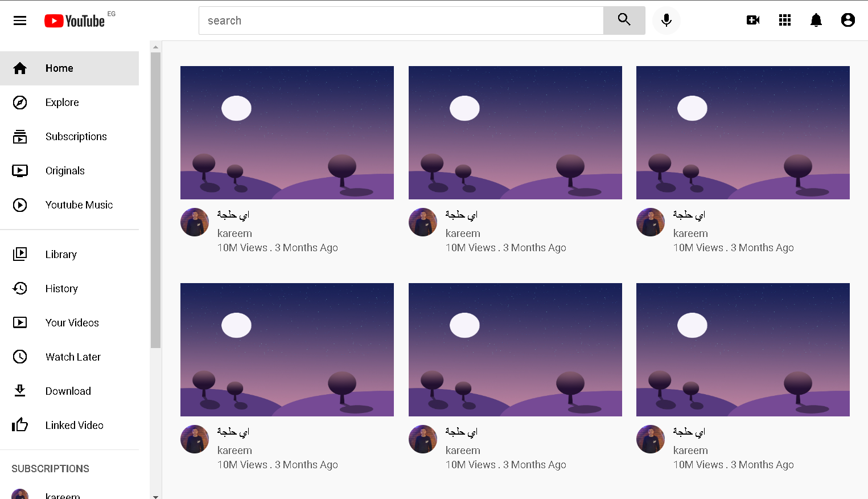
Task: Select Explore in the sidebar
Action: click(x=69, y=103)
